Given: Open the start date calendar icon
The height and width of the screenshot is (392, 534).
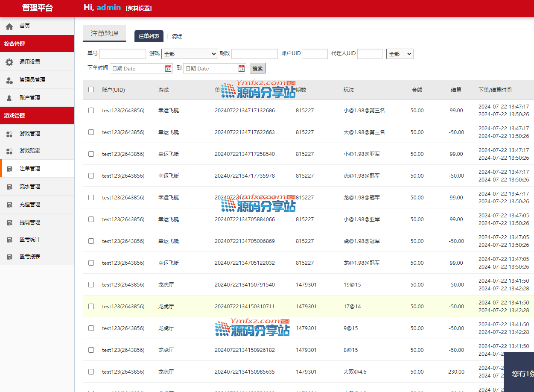Looking at the screenshot, I should point(168,68).
